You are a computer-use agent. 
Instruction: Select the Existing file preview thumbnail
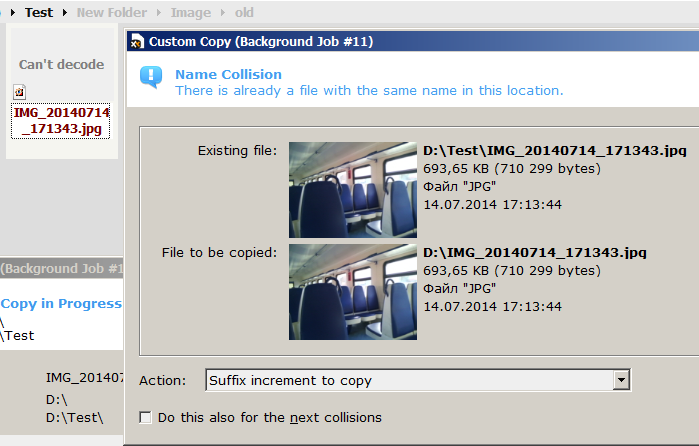click(x=352, y=189)
